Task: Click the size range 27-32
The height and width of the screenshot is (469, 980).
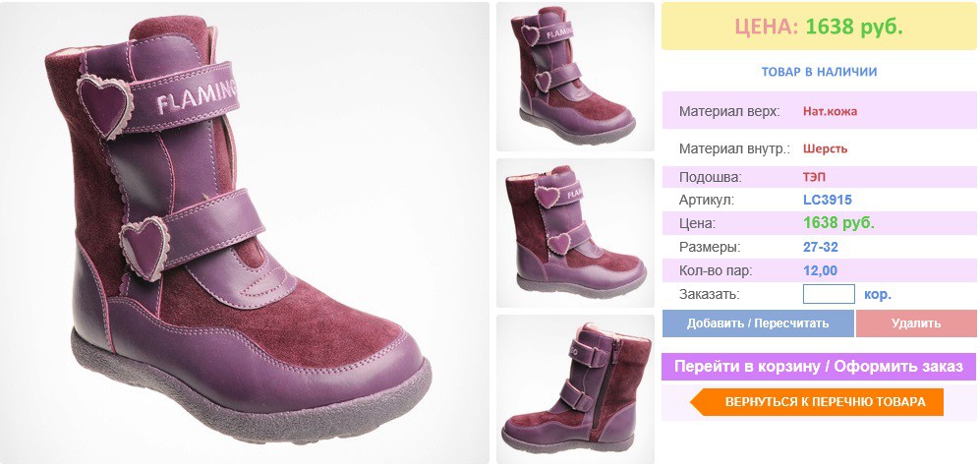Action: [x=820, y=247]
